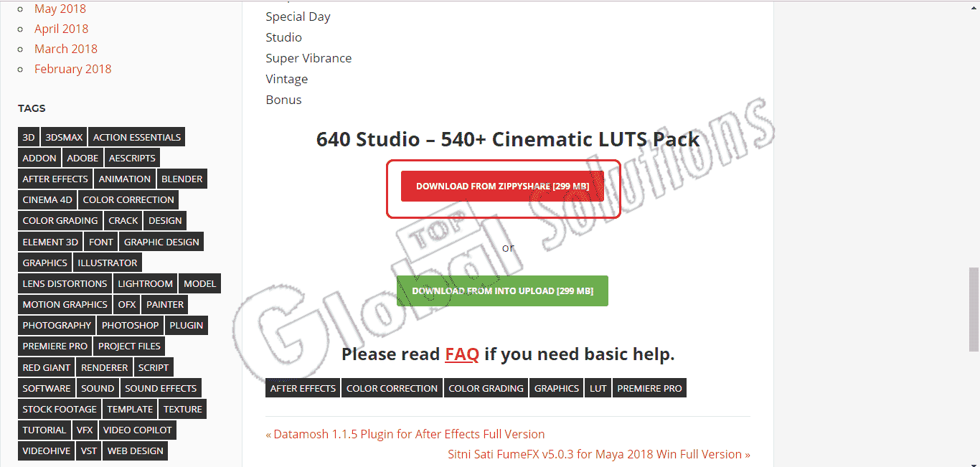The image size is (980, 467).
Task: Select the LENS DISTORTIONS tag
Action: (65, 283)
